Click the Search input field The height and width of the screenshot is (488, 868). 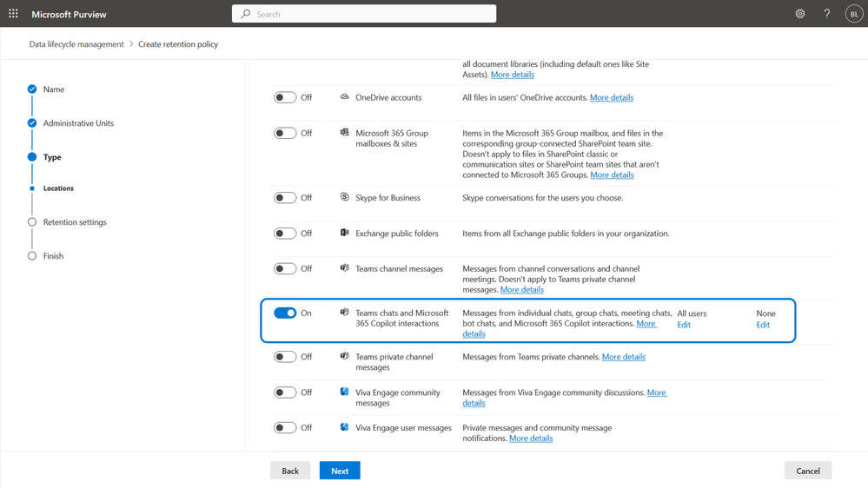click(x=365, y=14)
